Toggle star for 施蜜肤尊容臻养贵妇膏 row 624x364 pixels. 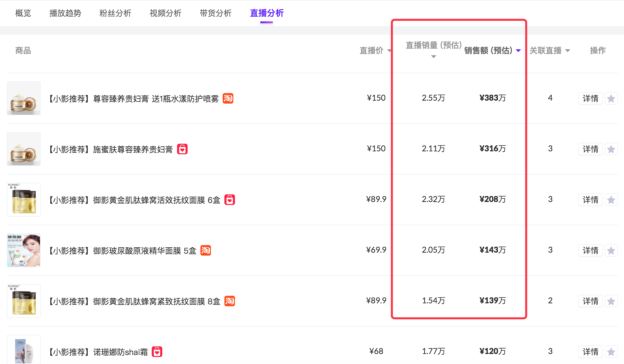click(x=611, y=149)
